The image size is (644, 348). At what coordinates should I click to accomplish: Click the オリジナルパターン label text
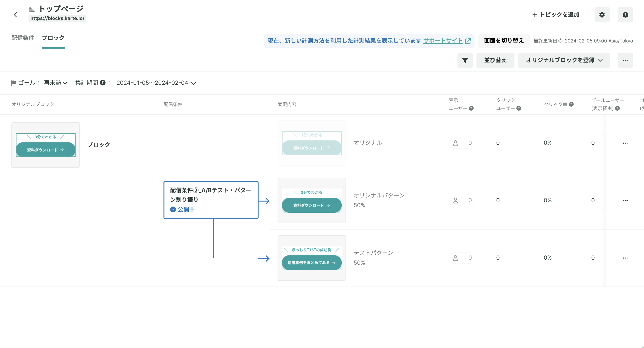379,195
